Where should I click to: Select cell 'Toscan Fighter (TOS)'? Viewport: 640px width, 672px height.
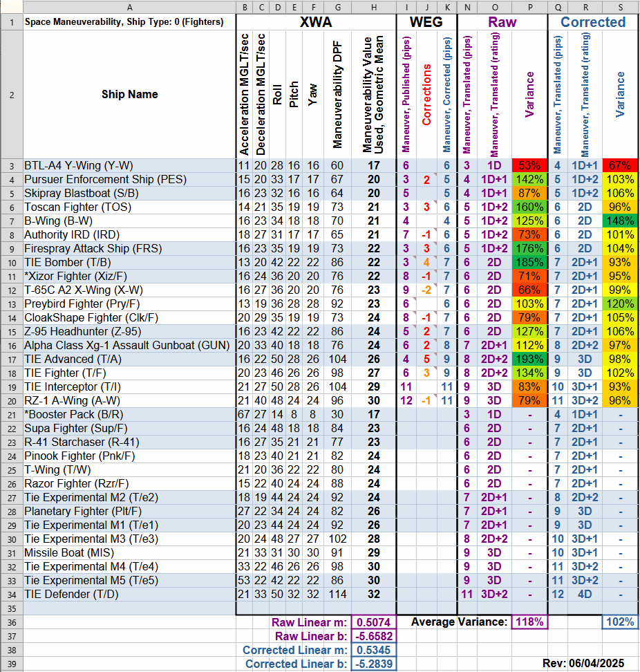129,207
